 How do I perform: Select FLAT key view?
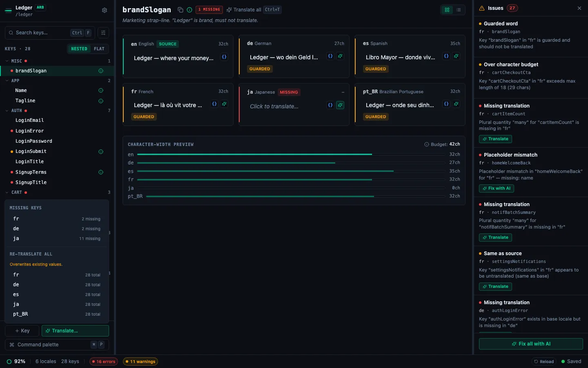tap(99, 49)
